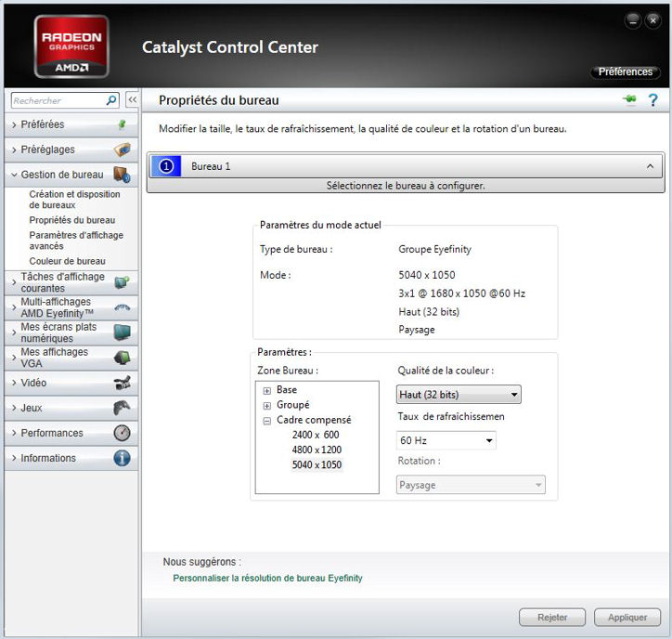Screen dimensions: 672x639
Task: Click the Bureau 1 desktop selector
Action: tap(406, 166)
